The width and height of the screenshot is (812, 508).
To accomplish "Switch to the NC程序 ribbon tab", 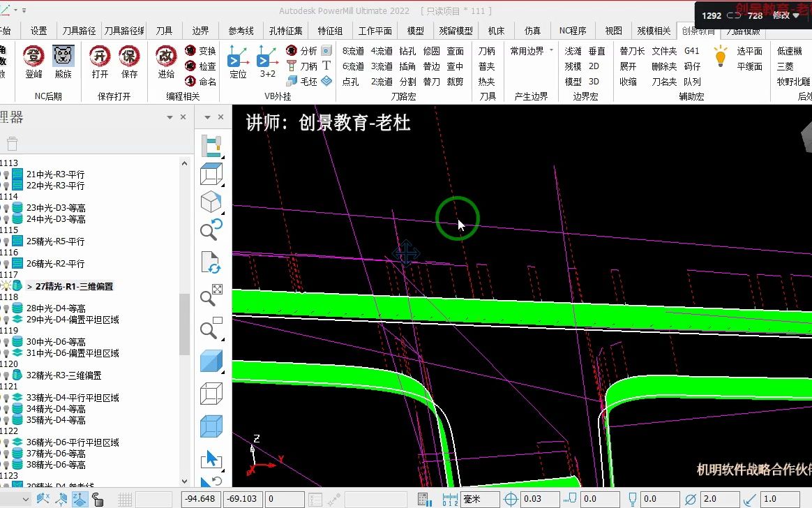I will (x=573, y=30).
